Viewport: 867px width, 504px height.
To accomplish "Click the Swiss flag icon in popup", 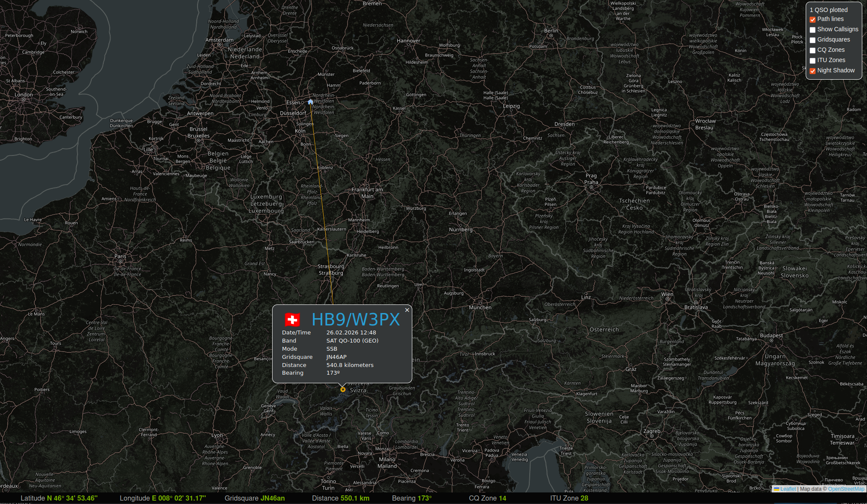I will coord(292,319).
